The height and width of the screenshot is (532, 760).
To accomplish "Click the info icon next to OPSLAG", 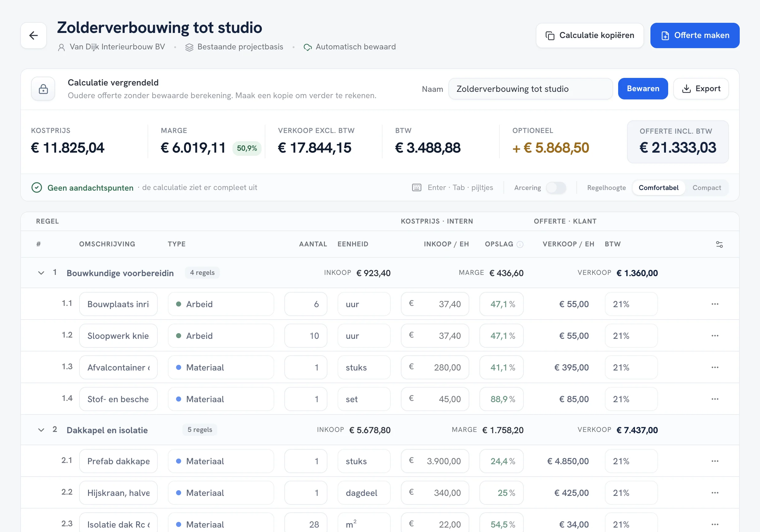I will point(520,244).
